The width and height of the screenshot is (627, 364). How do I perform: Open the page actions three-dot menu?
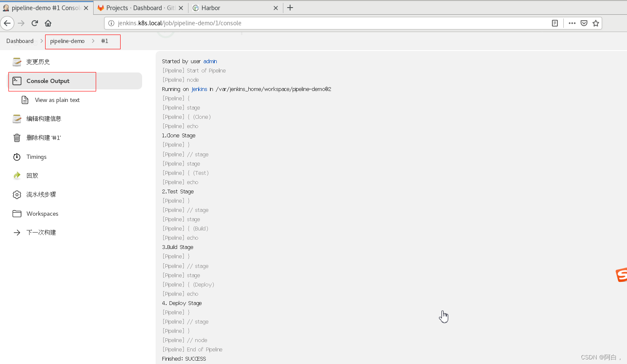[572, 23]
